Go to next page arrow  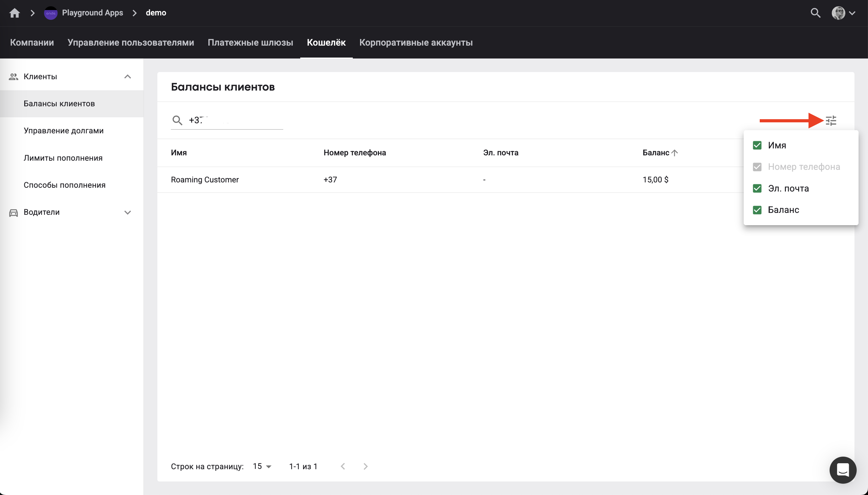tap(365, 466)
